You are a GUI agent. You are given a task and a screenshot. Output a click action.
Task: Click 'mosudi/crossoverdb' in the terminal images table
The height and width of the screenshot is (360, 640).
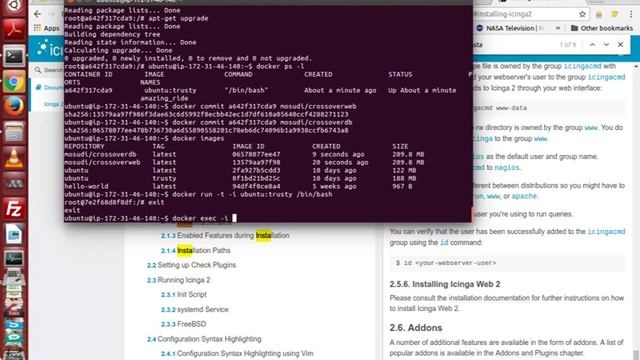tap(100, 154)
